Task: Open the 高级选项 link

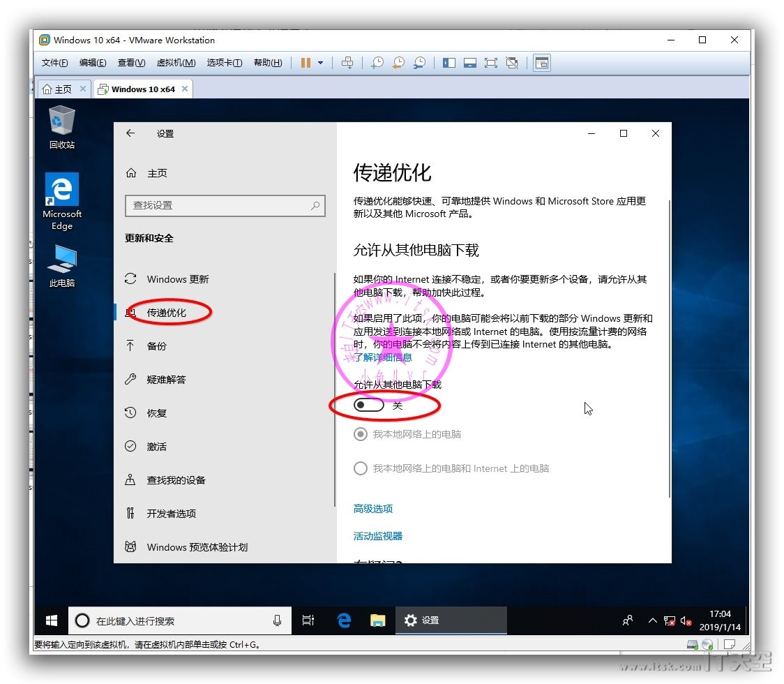Action: click(373, 509)
